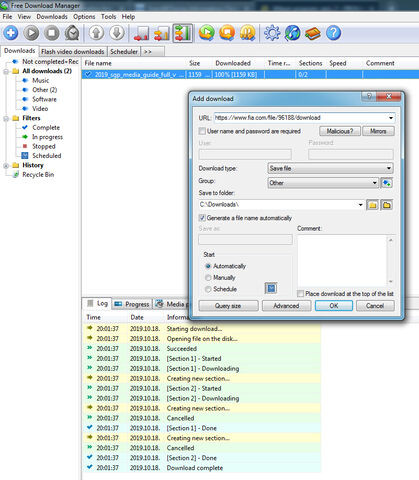Open the Downloads menu
This screenshot has height=480, width=419.
point(52,17)
